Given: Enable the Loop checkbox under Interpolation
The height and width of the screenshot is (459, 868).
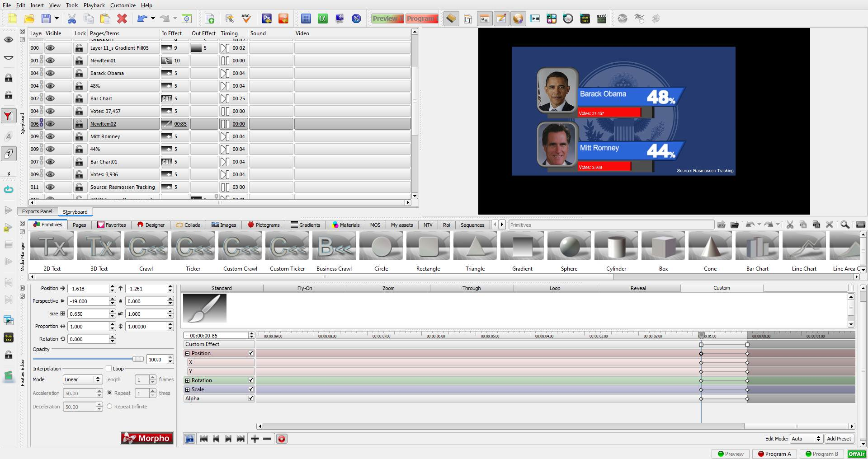Looking at the screenshot, I should click(108, 369).
